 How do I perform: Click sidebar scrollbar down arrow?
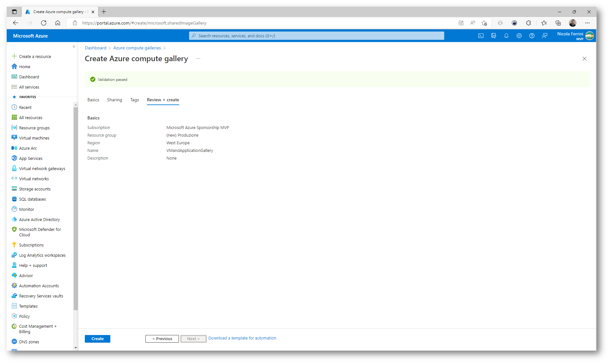click(76, 347)
